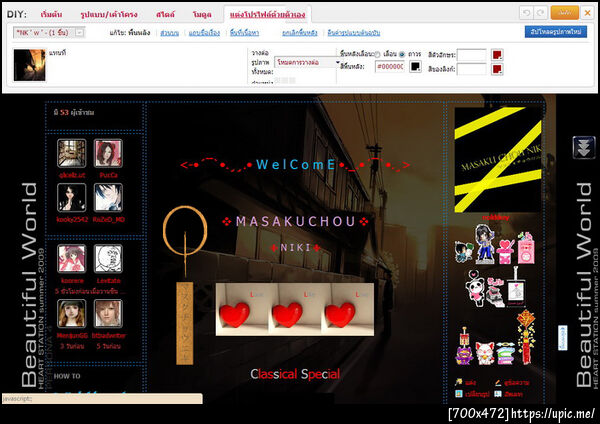Screen dimensions: 600x424
Task: Click the change-picture action icon
Action: tap(458, 393)
